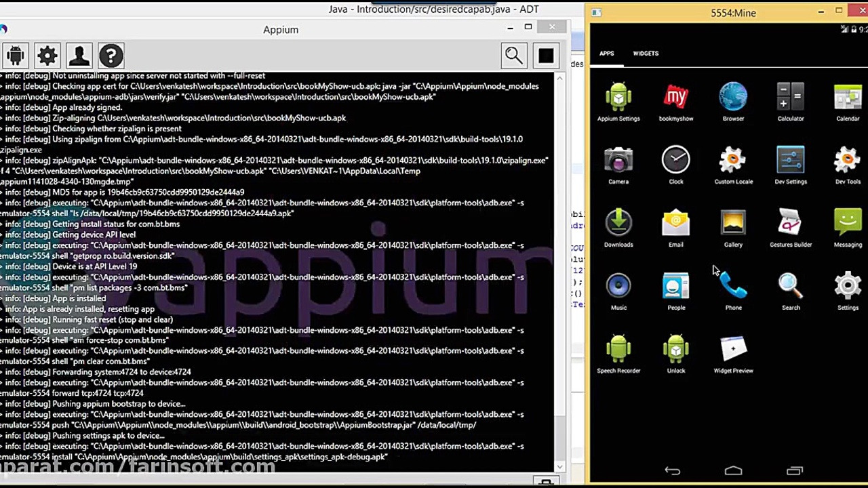Launch the Appium inspector magnifier
Viewport: 868px width, 488px height.
point(514,56)
